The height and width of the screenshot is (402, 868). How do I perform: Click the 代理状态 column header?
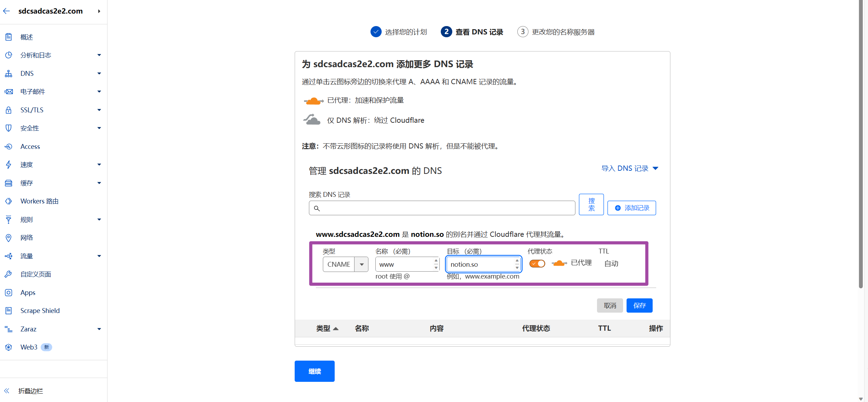pos(536,328)
